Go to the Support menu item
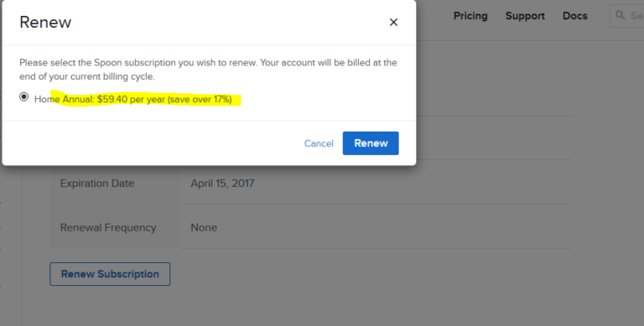644x326 pixels. click(x=525, y=16)
